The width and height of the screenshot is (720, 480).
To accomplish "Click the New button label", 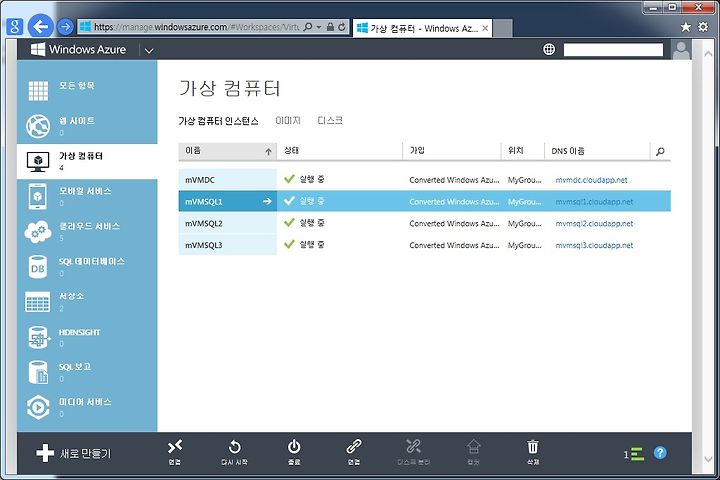I will pyautogui.click(x=85, y=453).
